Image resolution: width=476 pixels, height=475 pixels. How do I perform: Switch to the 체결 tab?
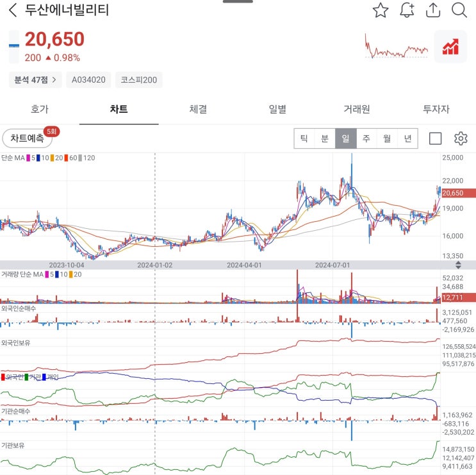198,109
